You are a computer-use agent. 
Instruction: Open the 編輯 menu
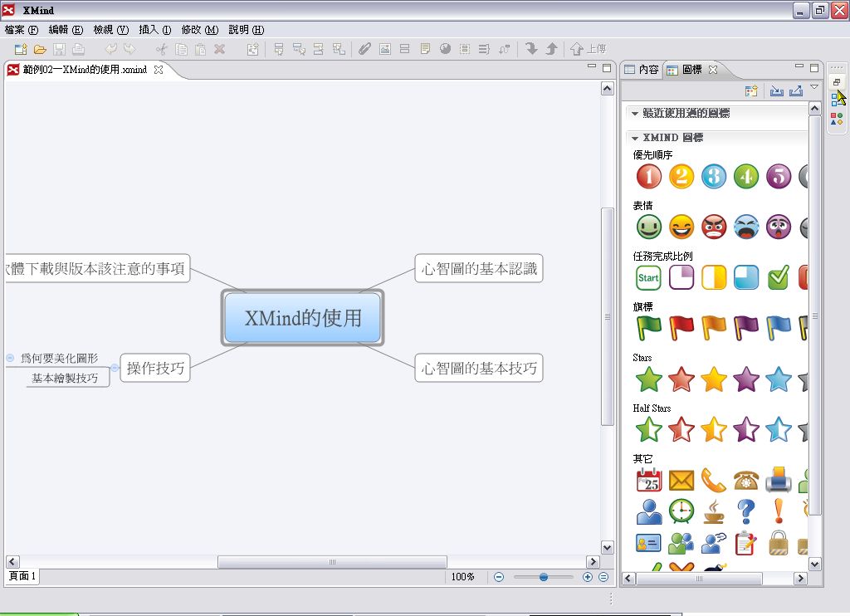[x=66, y=30]
